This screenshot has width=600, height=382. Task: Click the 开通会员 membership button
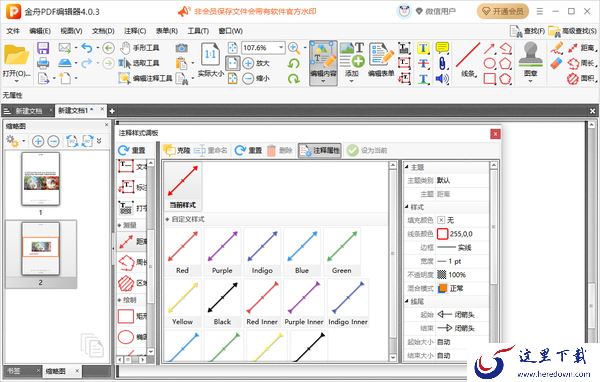point(502,11)
